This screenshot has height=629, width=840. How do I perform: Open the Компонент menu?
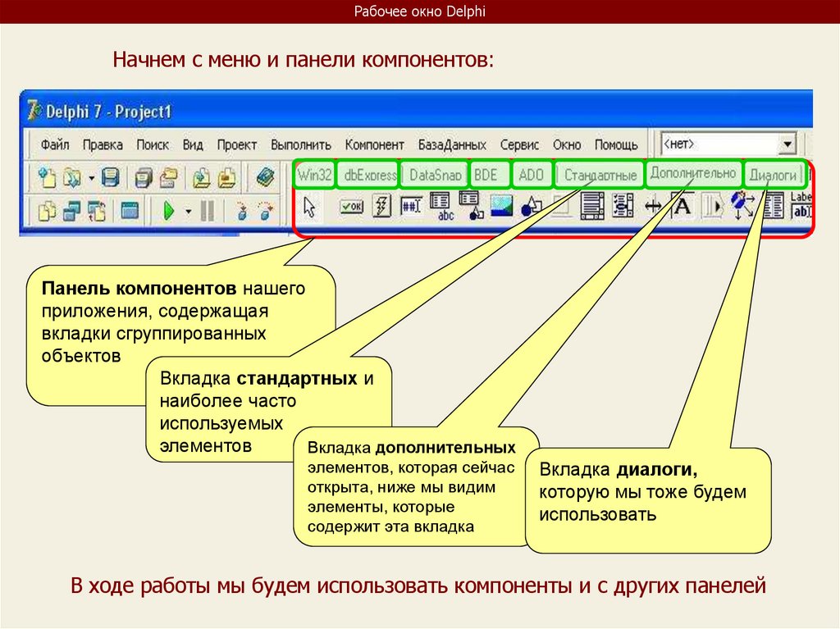tap(374, 144)
